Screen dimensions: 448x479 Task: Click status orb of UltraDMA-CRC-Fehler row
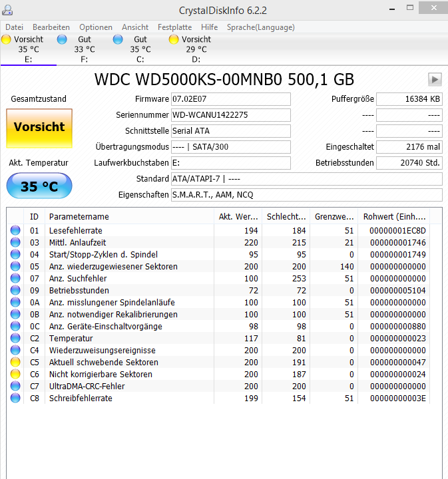[x=15, y=386]
